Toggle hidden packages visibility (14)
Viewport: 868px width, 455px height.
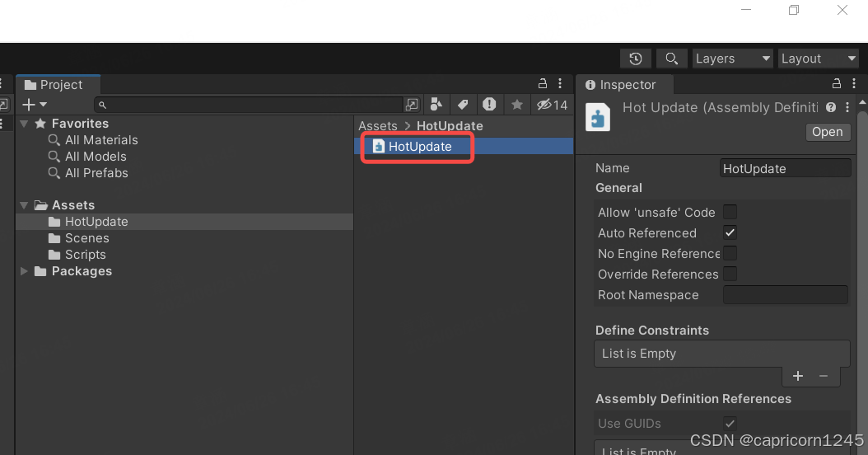[x=552, y=105]
